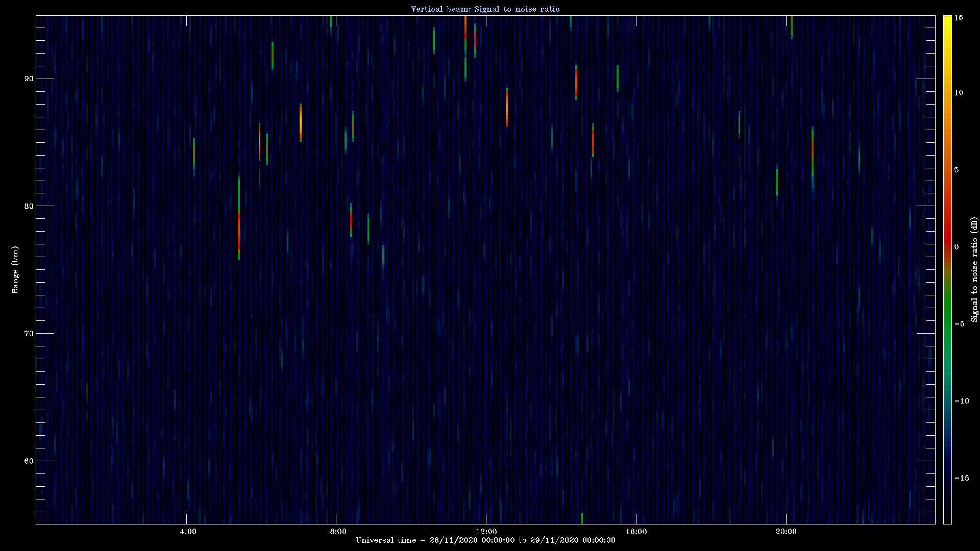Click the green echo streak near 81 km before 20:00
980x551 pixels.
pos(777,182)
